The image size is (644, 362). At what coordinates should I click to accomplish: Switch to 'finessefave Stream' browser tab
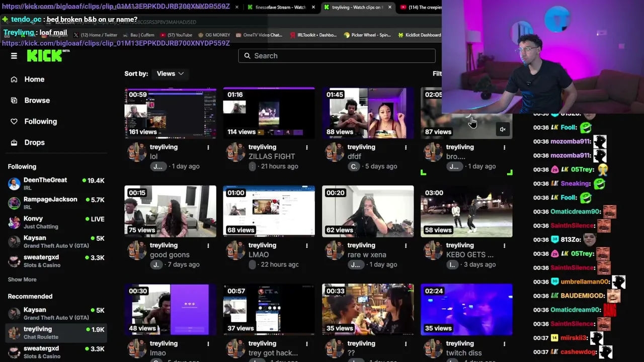(x=281, y=7)
